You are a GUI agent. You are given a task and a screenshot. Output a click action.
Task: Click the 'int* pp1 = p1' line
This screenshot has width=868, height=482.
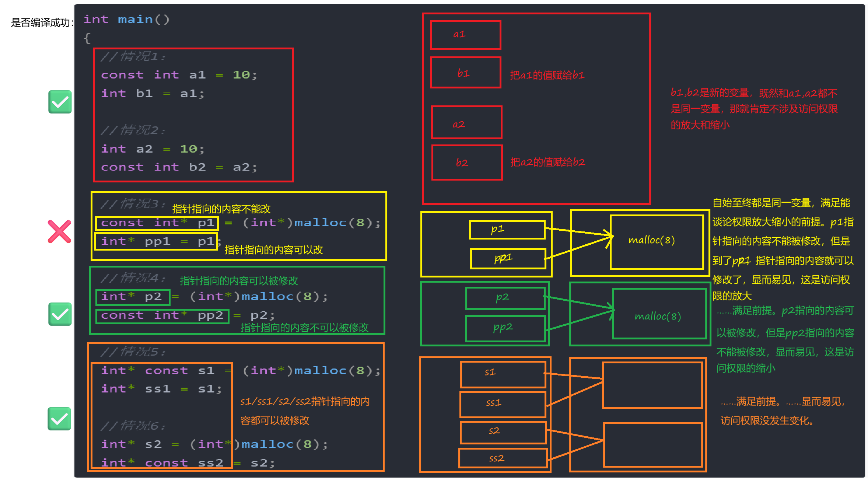157,241
